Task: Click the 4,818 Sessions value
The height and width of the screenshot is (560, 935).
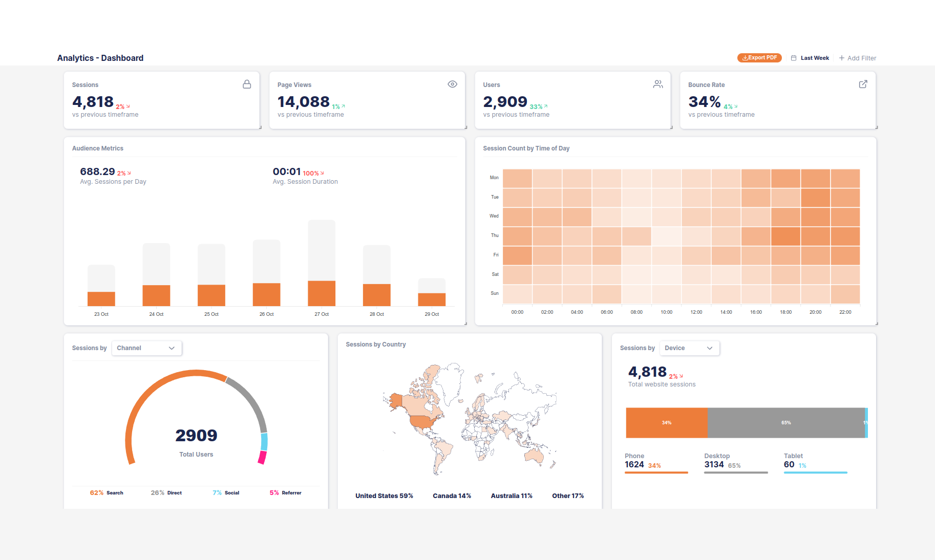Action: click(93, 102)
